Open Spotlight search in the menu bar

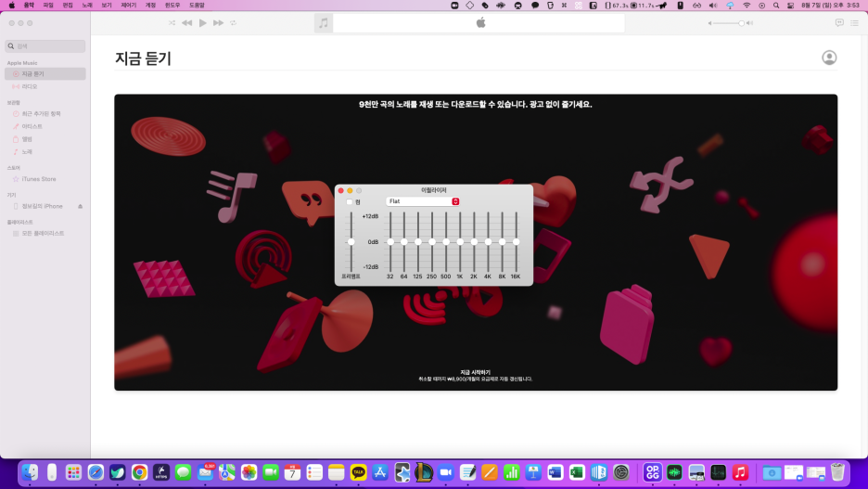(x=776, y=6)
